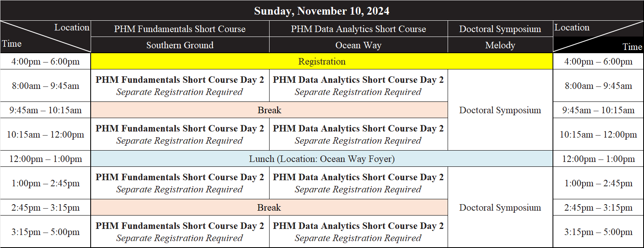644x248 pixels.
Task: Click the afternoon Doctoral Symposium cell
Action: click(500, 207)
